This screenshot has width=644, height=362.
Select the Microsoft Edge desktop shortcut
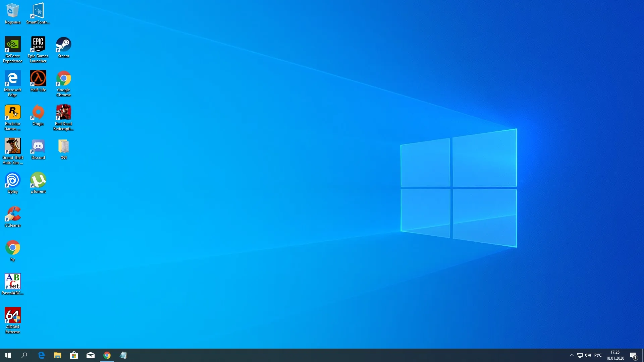point(12,83)
